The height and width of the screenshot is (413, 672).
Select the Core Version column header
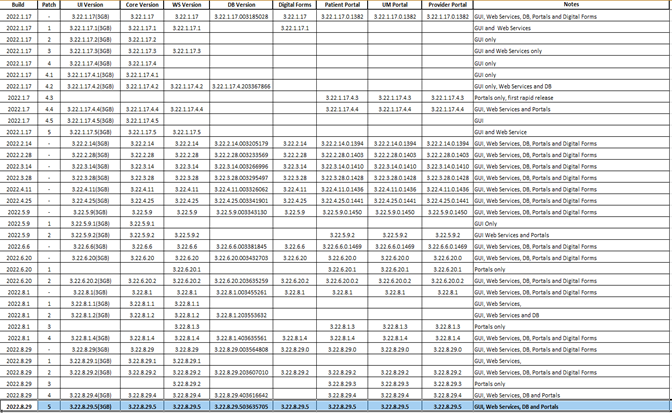142,5
